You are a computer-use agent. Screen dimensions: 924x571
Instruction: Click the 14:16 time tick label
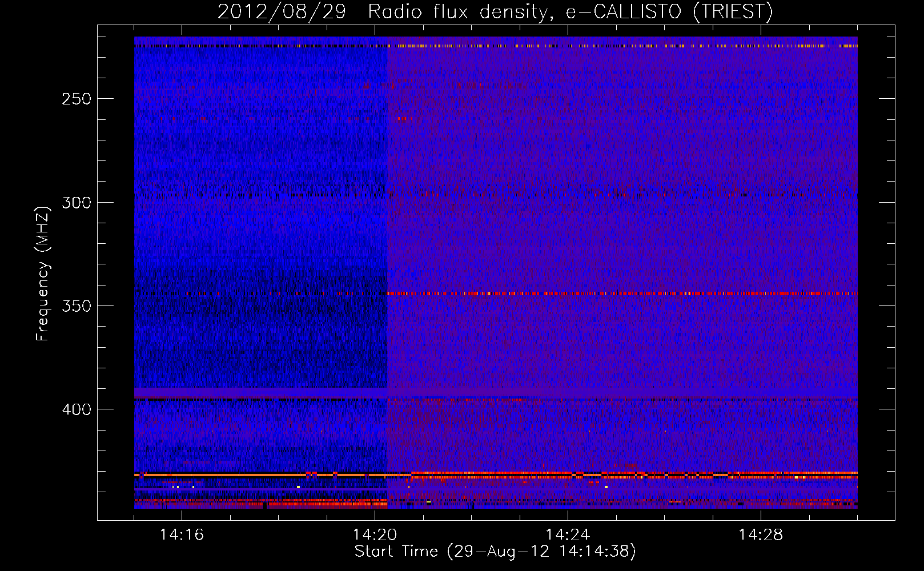click(182, 534)
